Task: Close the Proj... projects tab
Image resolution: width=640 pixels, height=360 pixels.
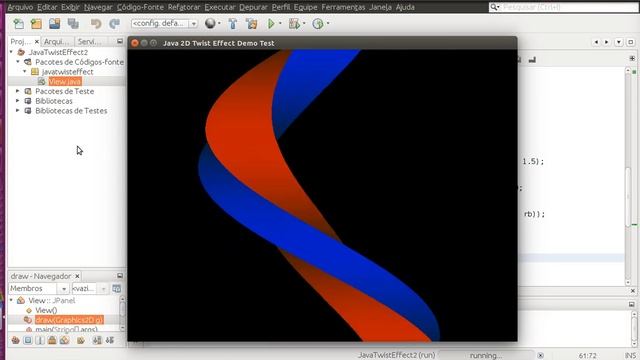Action: point(37,42)
